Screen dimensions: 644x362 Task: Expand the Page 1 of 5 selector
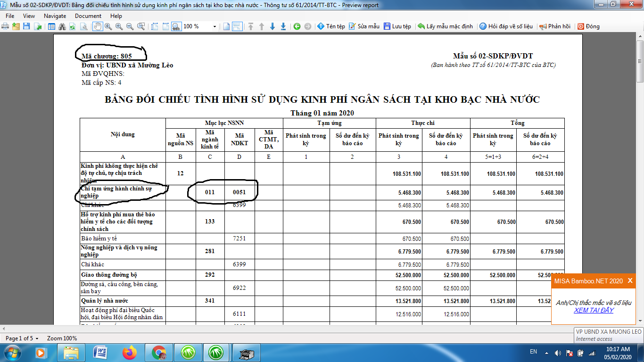point(37,338)
